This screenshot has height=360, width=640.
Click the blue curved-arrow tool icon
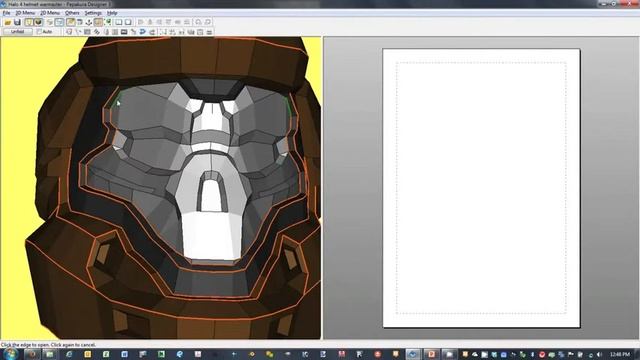(142, 32)
